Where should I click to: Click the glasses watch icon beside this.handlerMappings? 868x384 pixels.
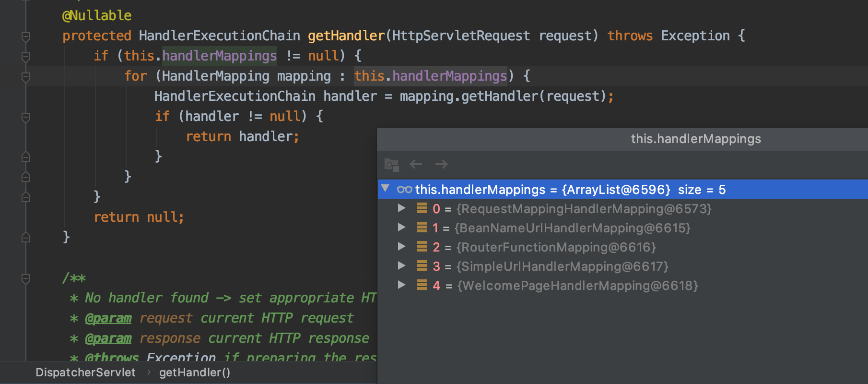click(405, 190)
